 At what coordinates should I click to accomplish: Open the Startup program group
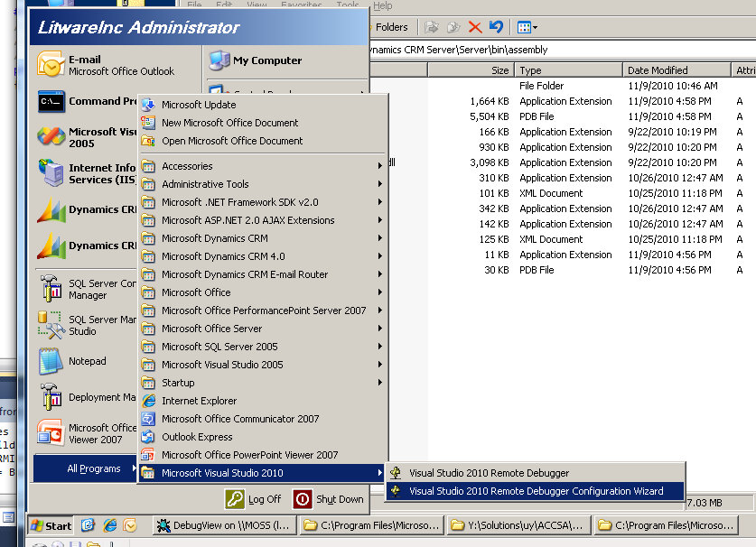click(x=263, y=383)
